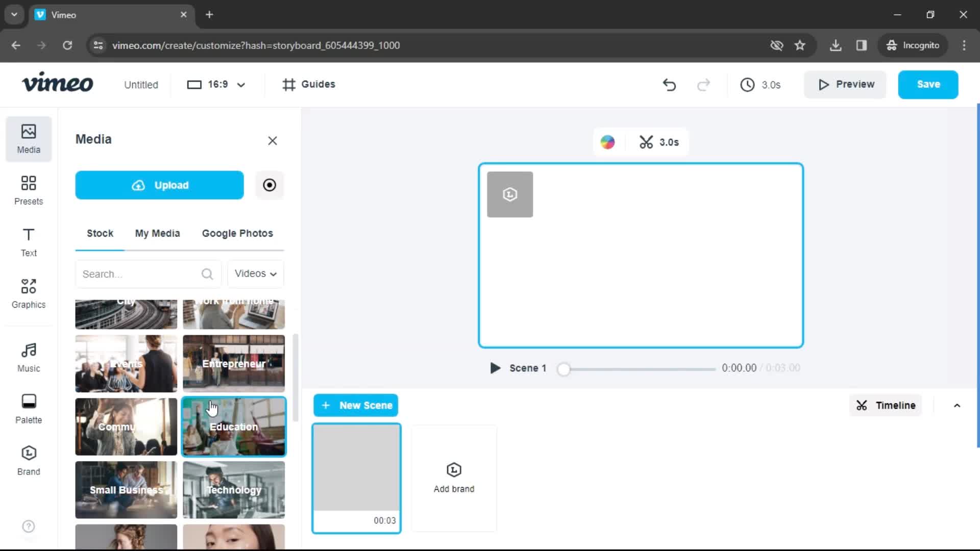Open the Events stock category
Image resolution: width=980 pixels, height=551 pixels.
tap(126, 363)
